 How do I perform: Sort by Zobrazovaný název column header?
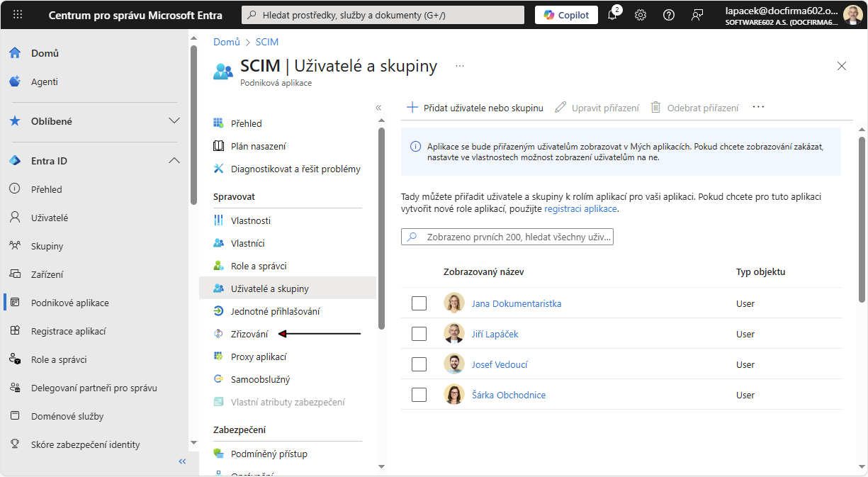point(484,271)
